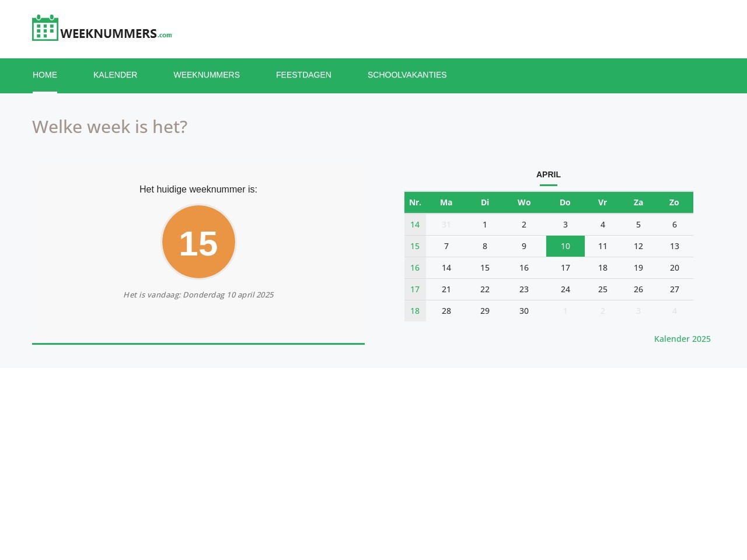Click the text 'Het huidige weeknummer is:'

[x=198, y=189]
